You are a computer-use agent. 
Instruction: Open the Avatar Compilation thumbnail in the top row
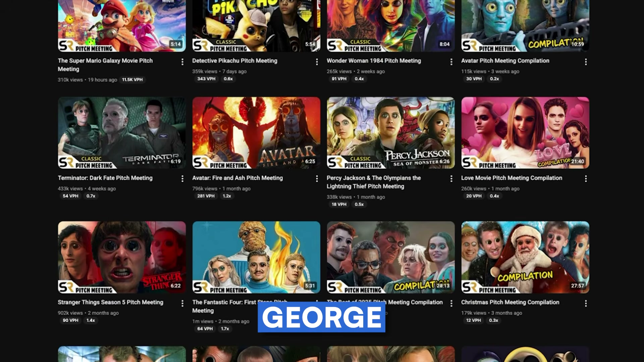click(525, 26)
